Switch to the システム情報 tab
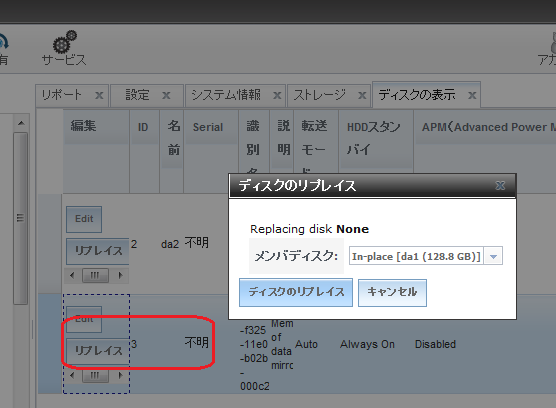This screenshot has width=556, height=408. click(226, 95)
